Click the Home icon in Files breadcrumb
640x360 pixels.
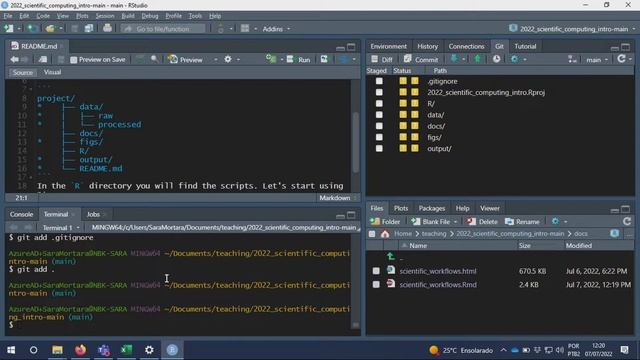(x=385, y=234)
